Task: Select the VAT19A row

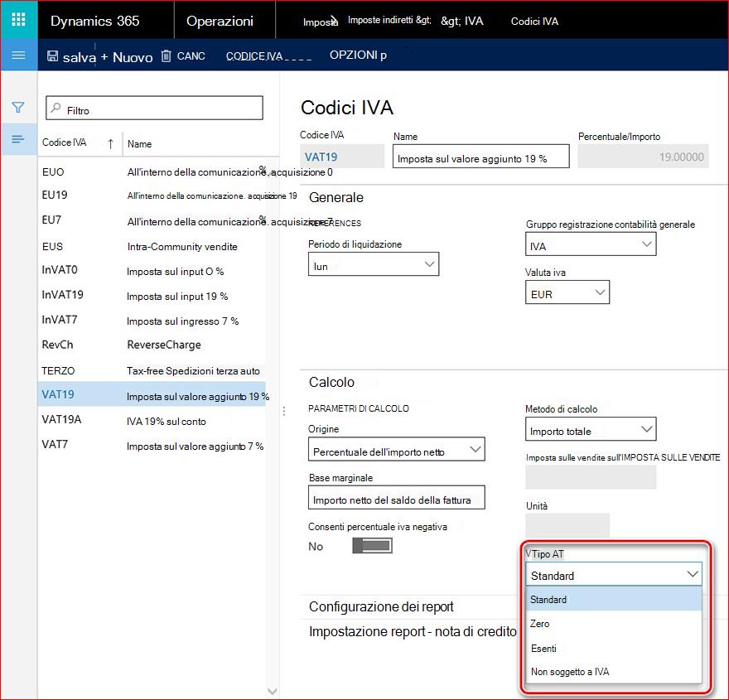Action: point(152,420)
